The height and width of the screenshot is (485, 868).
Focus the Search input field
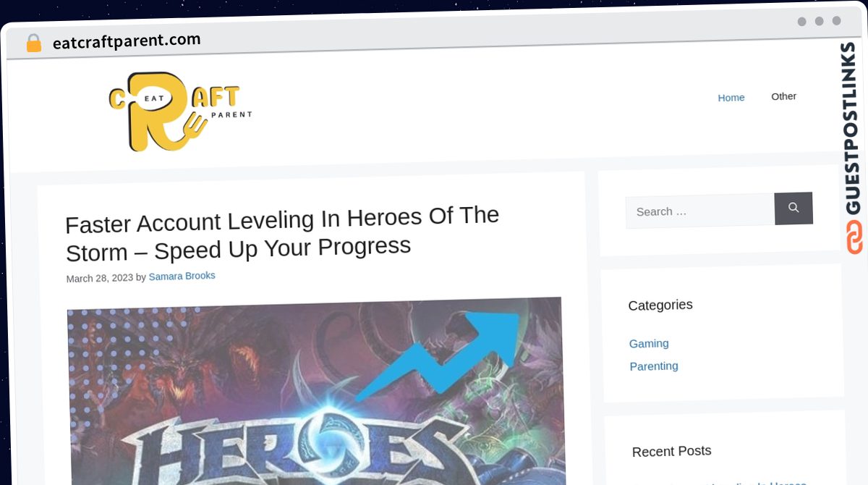700,211
